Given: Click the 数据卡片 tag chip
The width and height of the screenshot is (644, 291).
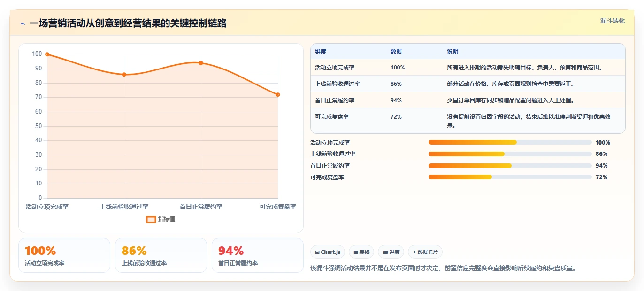Looking at the screenshot, I should 425,252.
